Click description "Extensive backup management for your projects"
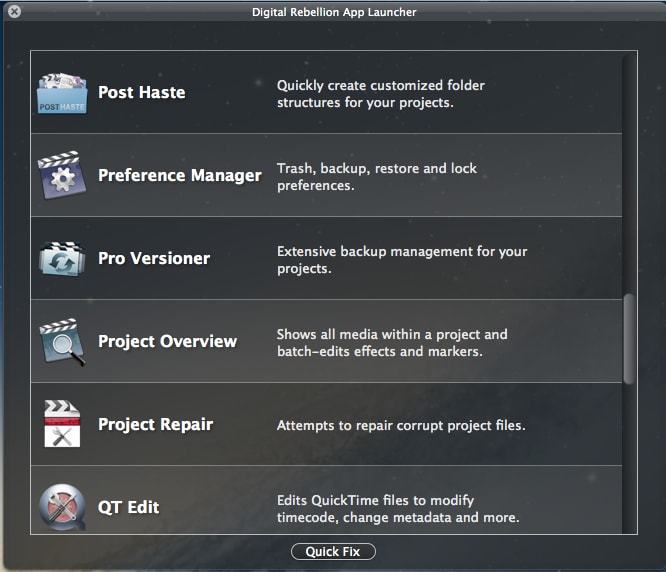Image resolution: width=666 pixels, height=572 pixels. click(402, 260)
